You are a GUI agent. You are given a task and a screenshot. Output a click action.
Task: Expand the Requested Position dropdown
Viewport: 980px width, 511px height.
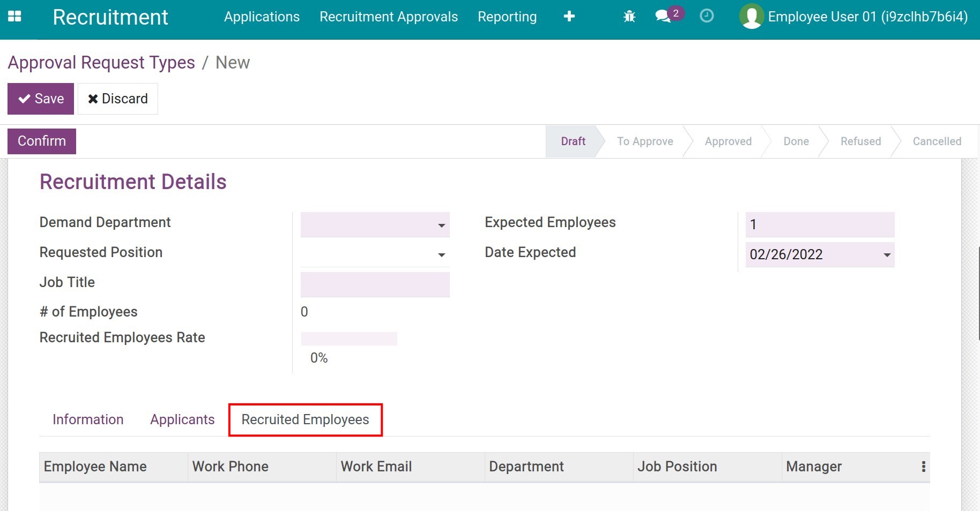(441, 255)
